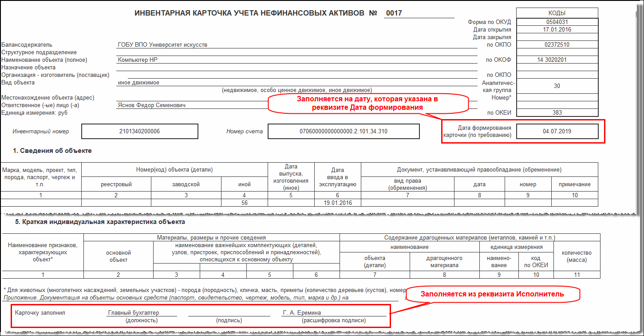Screen dimensions: 644x336
Task: Click section heading 1. Сведения об объекте
Action: coord(52,151)
